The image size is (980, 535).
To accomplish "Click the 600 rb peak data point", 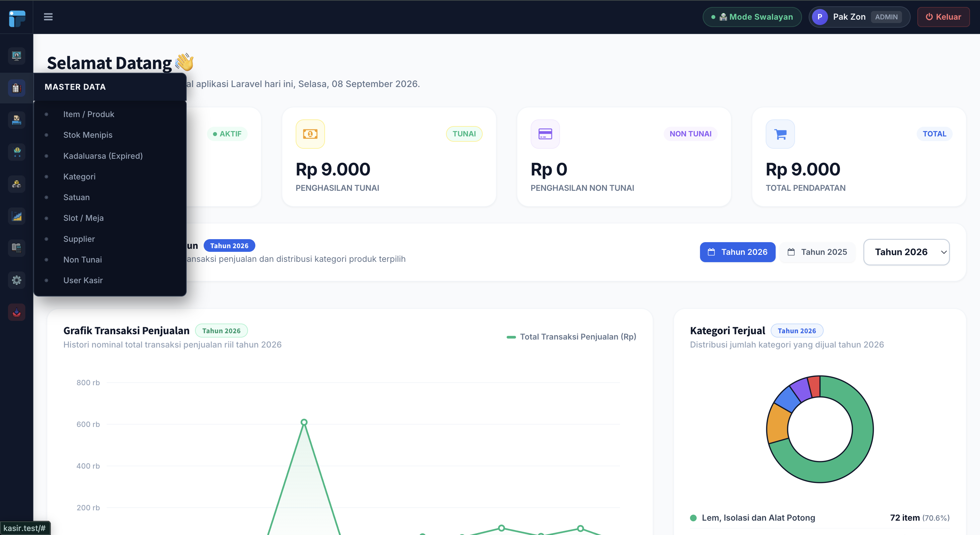I will 304,422.
